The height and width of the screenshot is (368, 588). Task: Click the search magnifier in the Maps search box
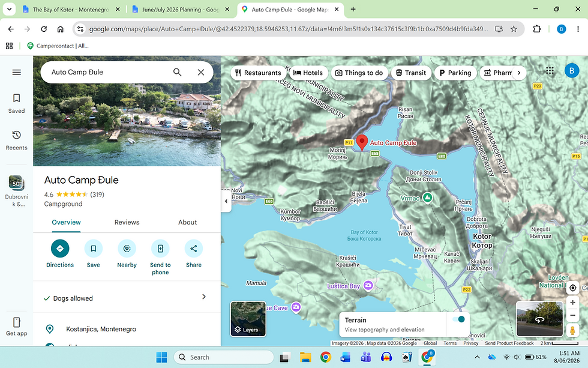(178, 73)
